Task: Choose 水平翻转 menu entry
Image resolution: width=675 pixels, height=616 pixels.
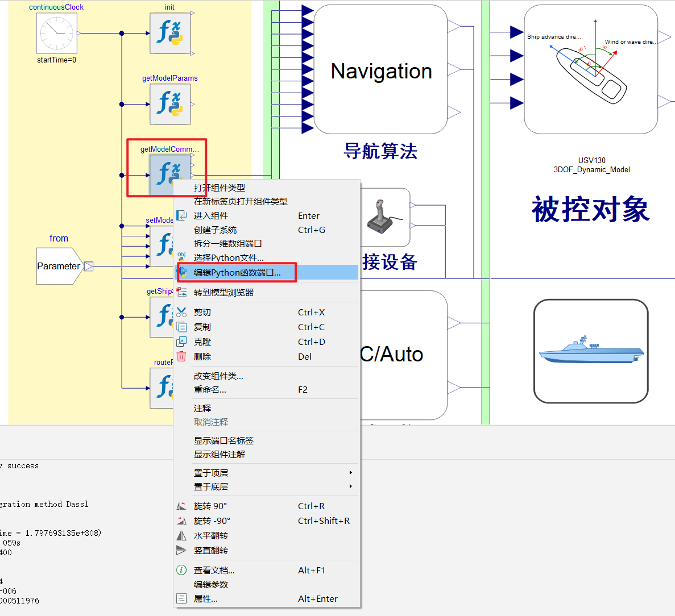Action: (x=266, y=535)
